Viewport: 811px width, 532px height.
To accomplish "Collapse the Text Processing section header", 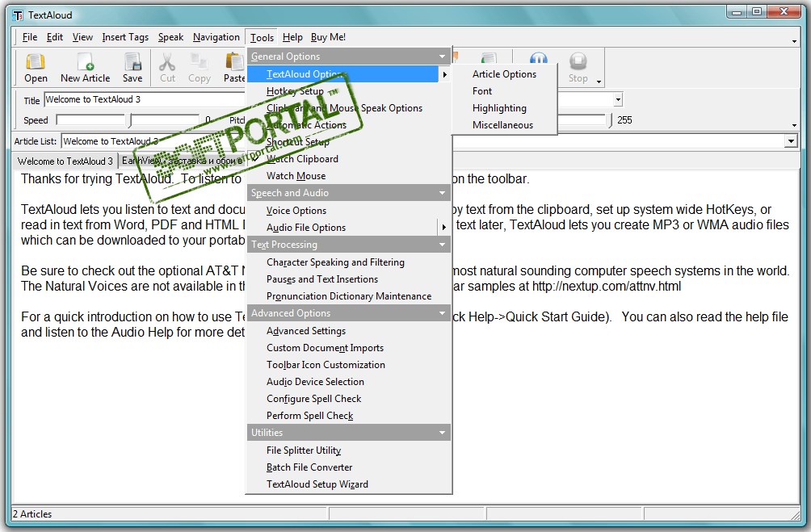I will point(349,245).
